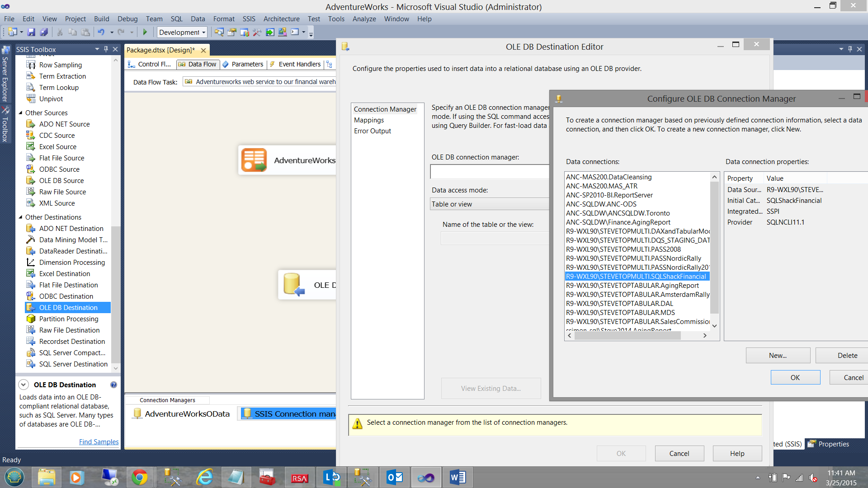This screenshot has height=488, width=868.
Task: Click the Undo toolbar icon
Action: [x=101, y=32]
